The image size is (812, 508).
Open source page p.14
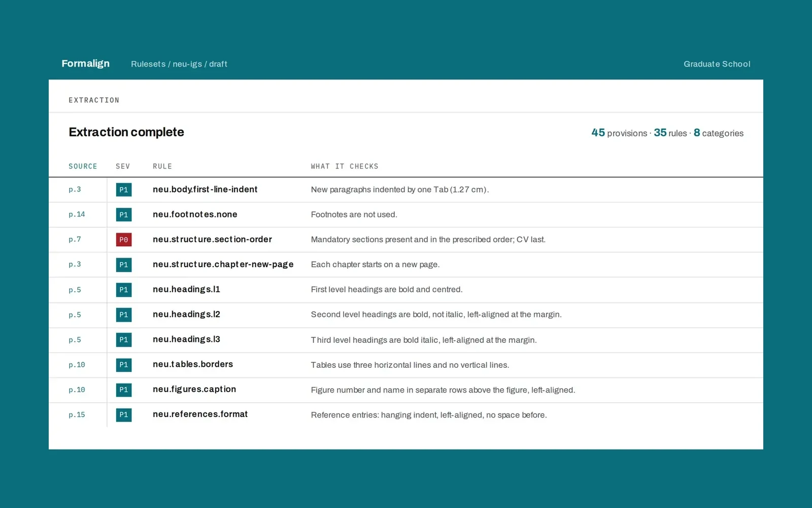(x=77, y=214)
